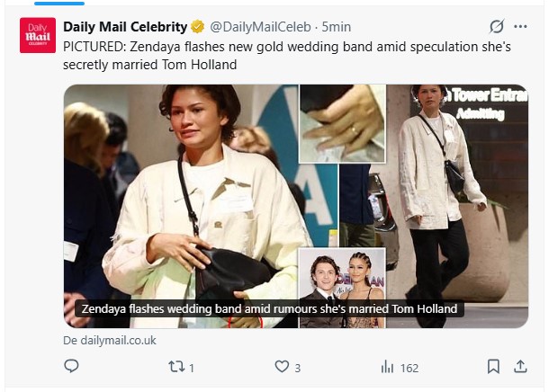This screenshot has width=558, height=392.
Task: Click the like count number 3
Action: click(298, 368)
